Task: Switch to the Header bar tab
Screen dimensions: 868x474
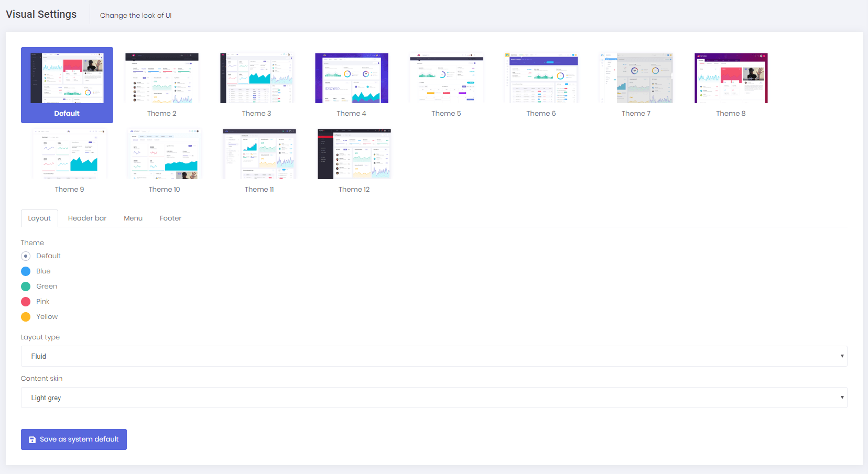Action: click(87, 218)
